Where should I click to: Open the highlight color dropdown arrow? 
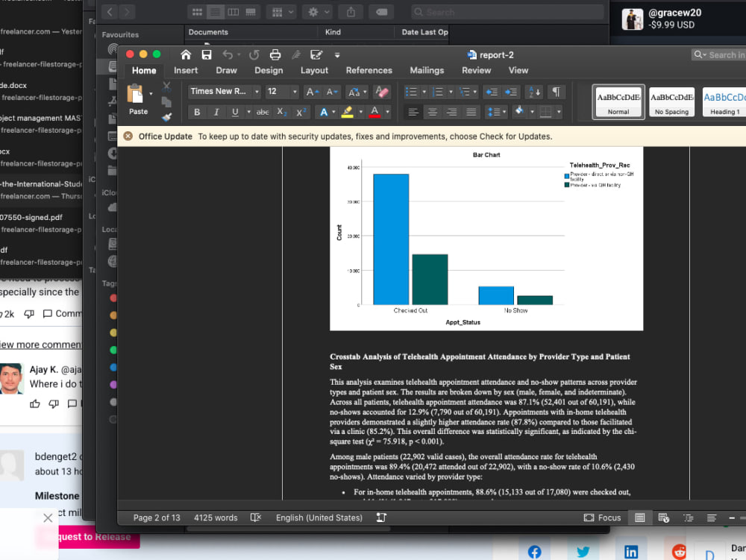pos(360,112)
